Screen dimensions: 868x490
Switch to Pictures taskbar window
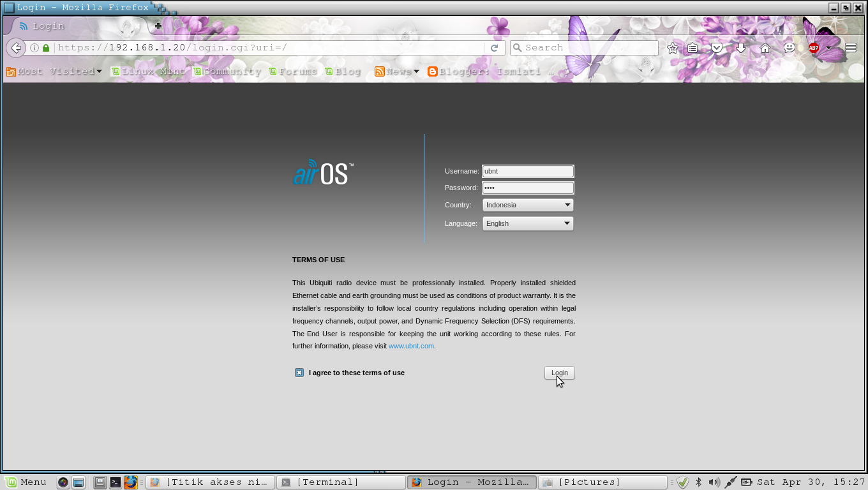(x=602, y=482)
